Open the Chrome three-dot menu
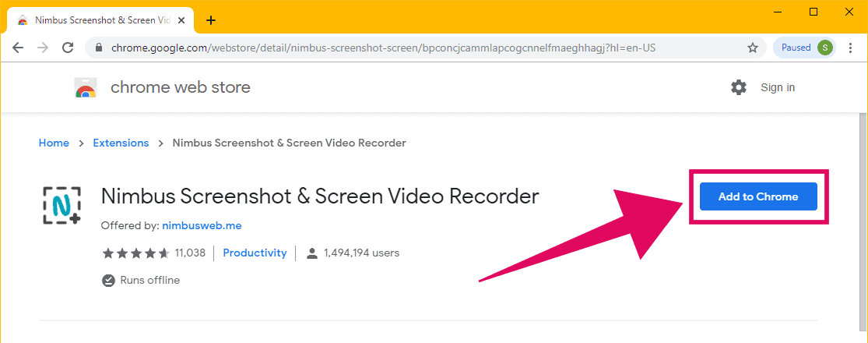Image resolution: width=868 pixels, height=343 pixels. (x=852, y=48)
